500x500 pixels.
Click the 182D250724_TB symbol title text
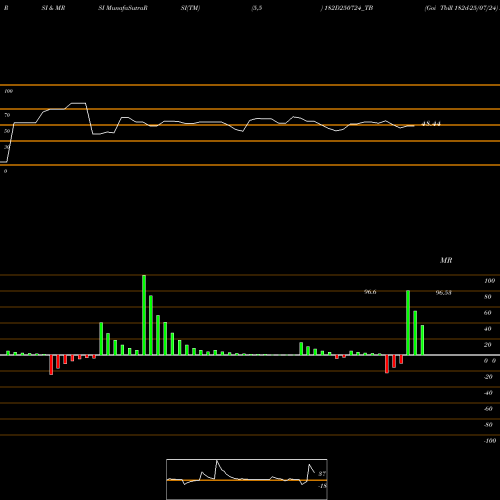pyautogui.click(x=349, y=8)
